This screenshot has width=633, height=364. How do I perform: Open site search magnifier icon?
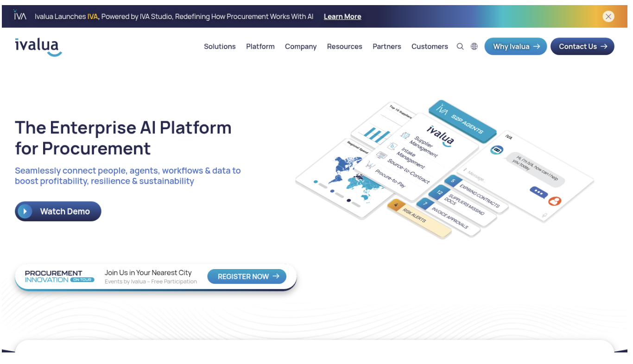(460, 46)
